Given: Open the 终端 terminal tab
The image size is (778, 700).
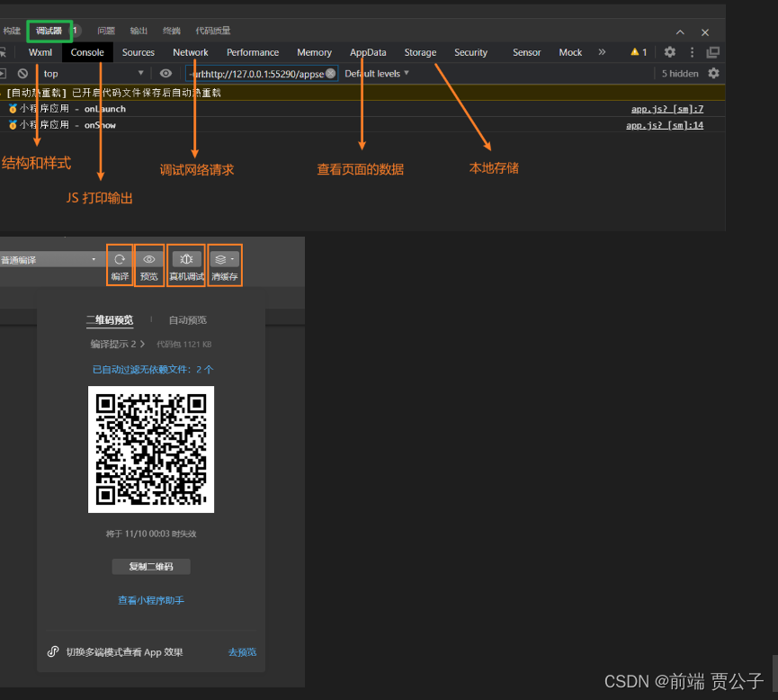Looking at the screenshot, I should 172,31.
